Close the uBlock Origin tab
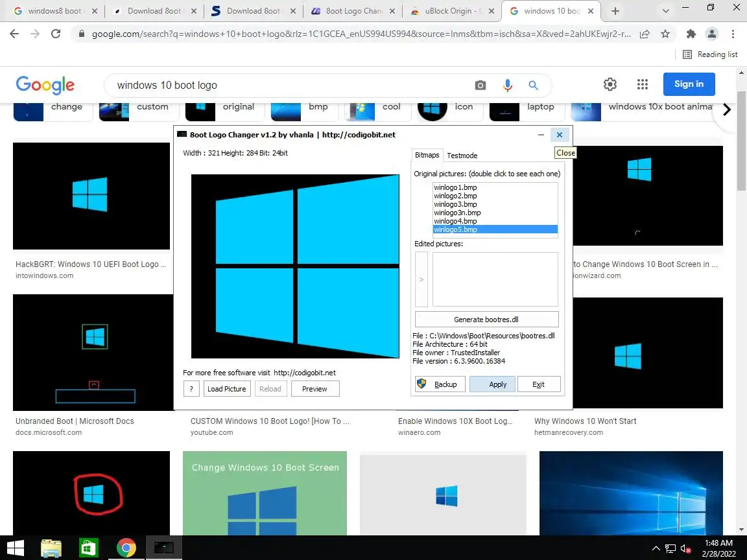This screenshot has height=560, width=747. (492, 11)
